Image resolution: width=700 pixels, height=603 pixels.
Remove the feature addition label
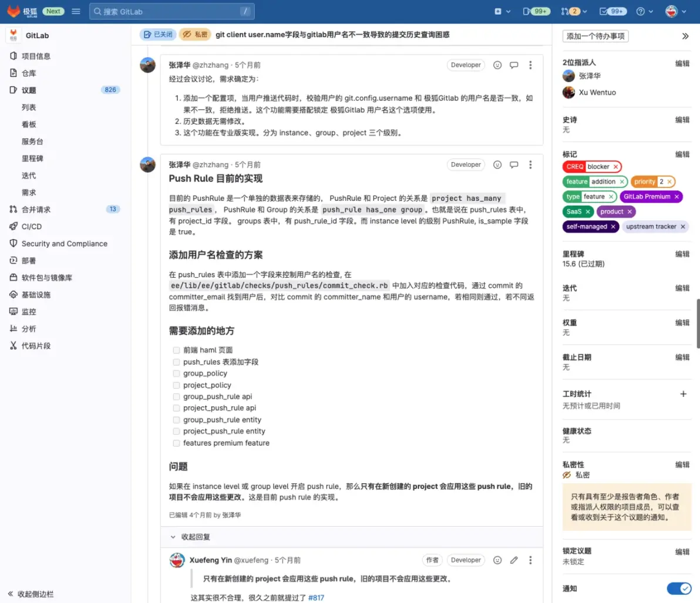pos(622,181)
